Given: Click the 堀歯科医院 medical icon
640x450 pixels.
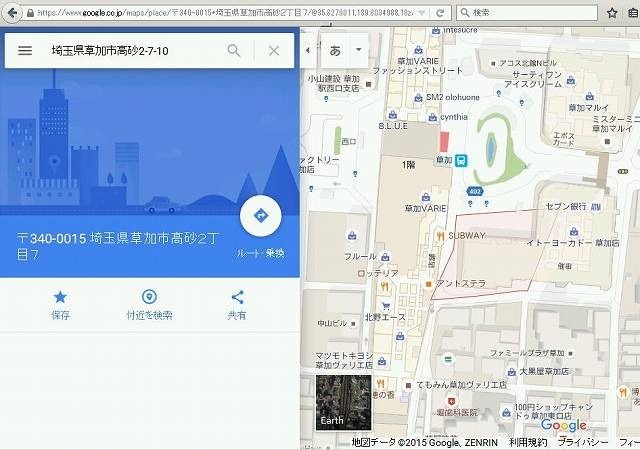Looking at the screenshot, I should tap(451, 401).
